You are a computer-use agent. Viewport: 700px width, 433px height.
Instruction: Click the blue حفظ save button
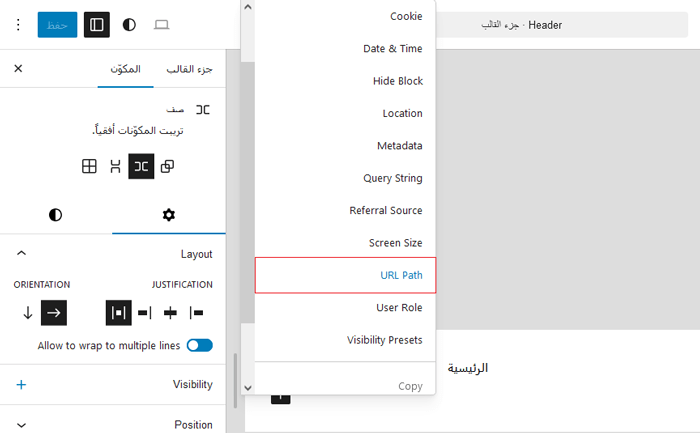(57, 24)
